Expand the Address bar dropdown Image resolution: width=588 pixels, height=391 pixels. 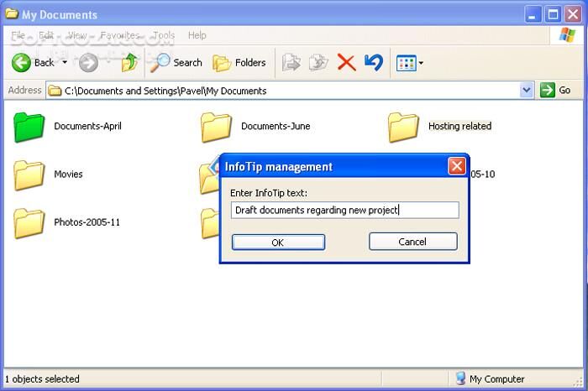coord(527,91)
